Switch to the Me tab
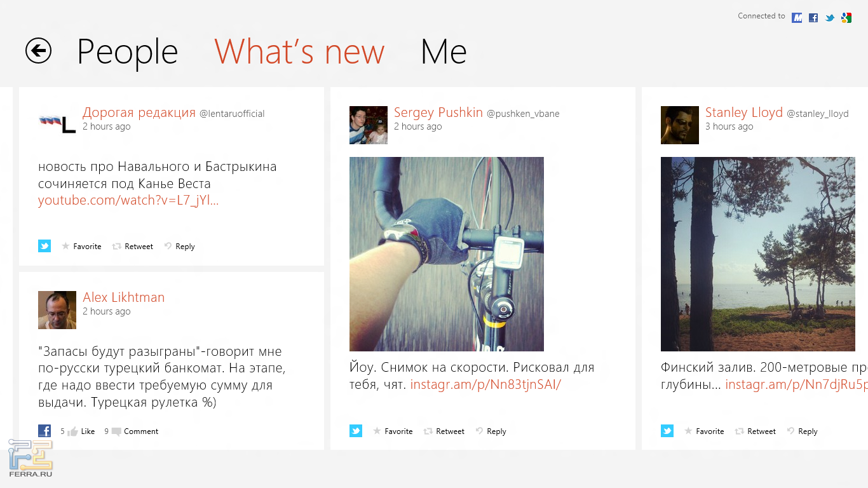 [x=444, y=52]
